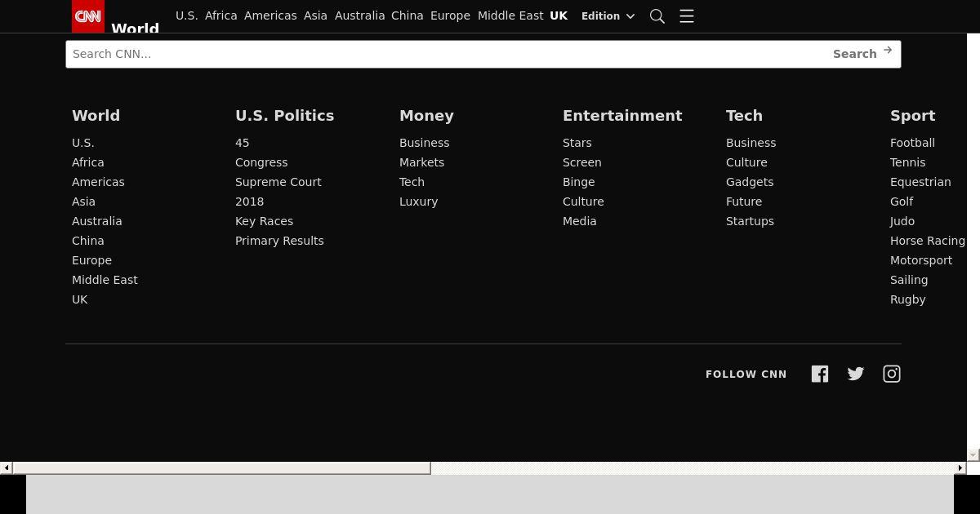Open the Sport section heading
This screenshot has height=514, width=980.
pos(912,116)
